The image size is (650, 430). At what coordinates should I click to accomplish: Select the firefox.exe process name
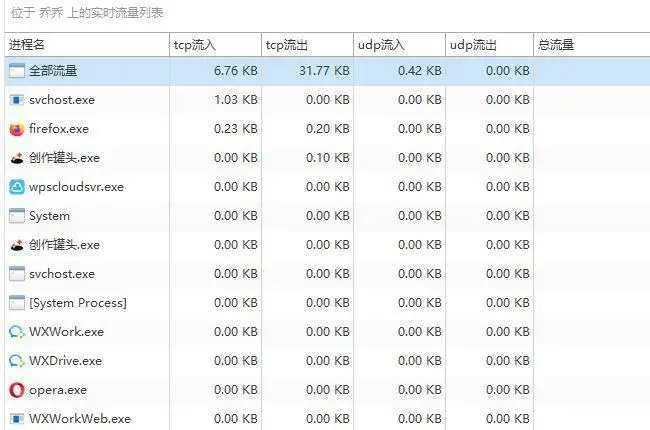tap(59, 129)
